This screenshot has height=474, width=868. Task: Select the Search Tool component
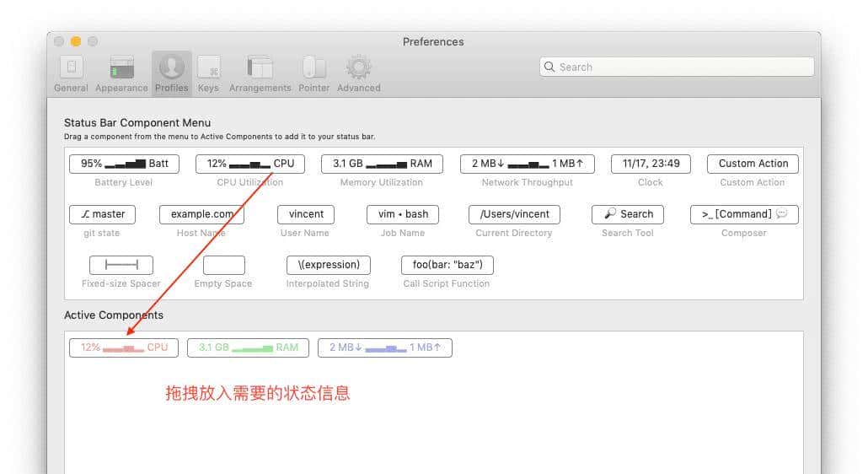click(x=628, y=214)
